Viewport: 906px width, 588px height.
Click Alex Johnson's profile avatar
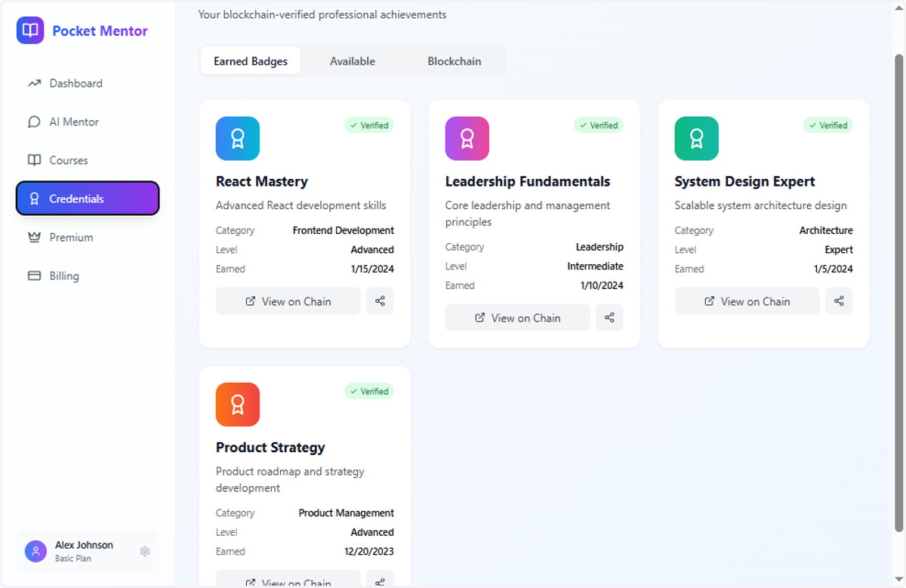(x=35, y=551)
